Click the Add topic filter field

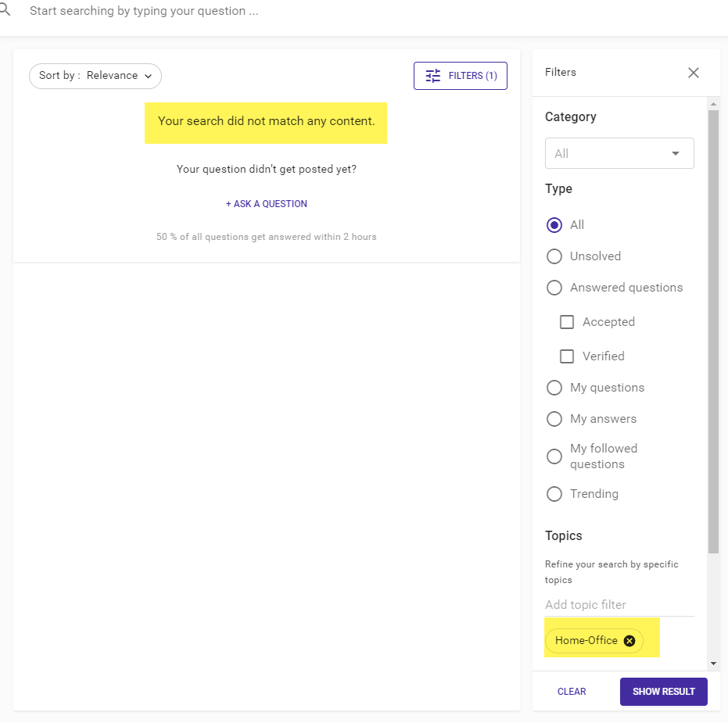click(619, 605)
